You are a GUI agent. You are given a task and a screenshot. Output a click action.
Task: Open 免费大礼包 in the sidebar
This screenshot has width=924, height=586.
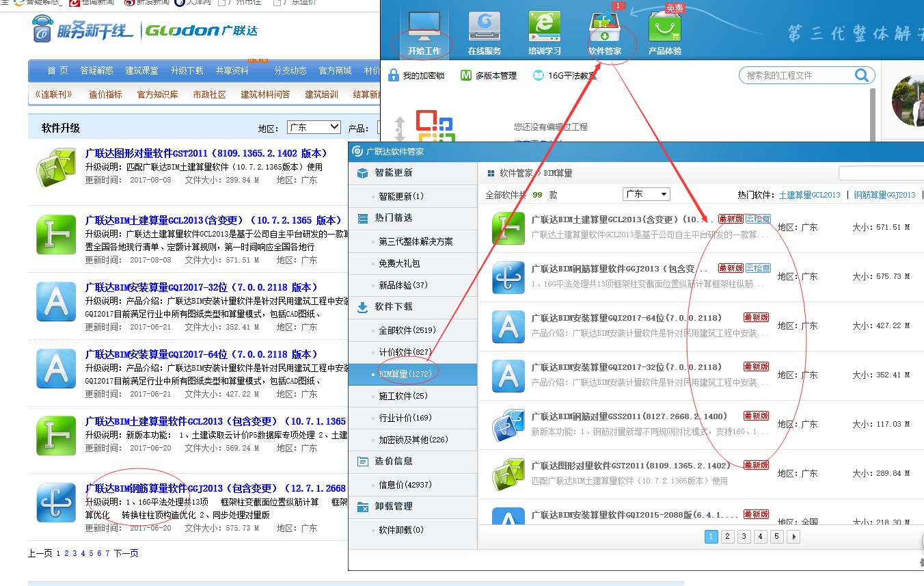coord(399,263)
